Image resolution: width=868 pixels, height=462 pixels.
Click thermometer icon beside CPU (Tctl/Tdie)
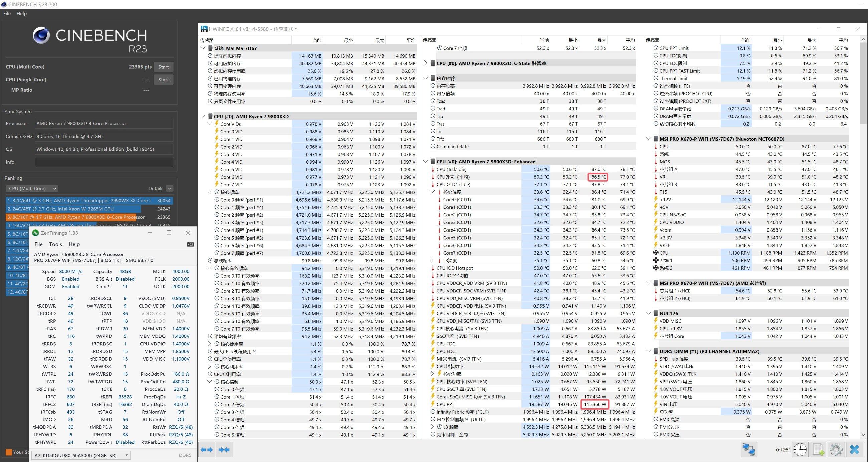[433, 169]
